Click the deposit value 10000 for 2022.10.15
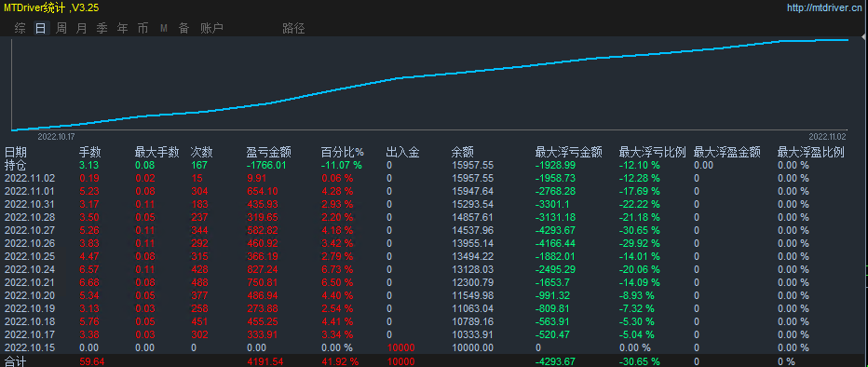Screen dimensions: 868x367 pos(400,347)
